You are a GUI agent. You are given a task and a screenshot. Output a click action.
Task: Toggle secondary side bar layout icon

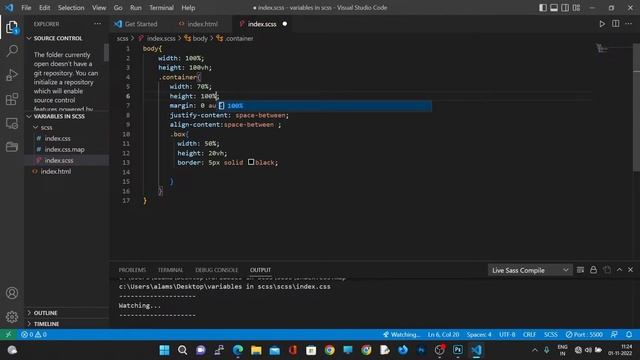tap(565, 8)
